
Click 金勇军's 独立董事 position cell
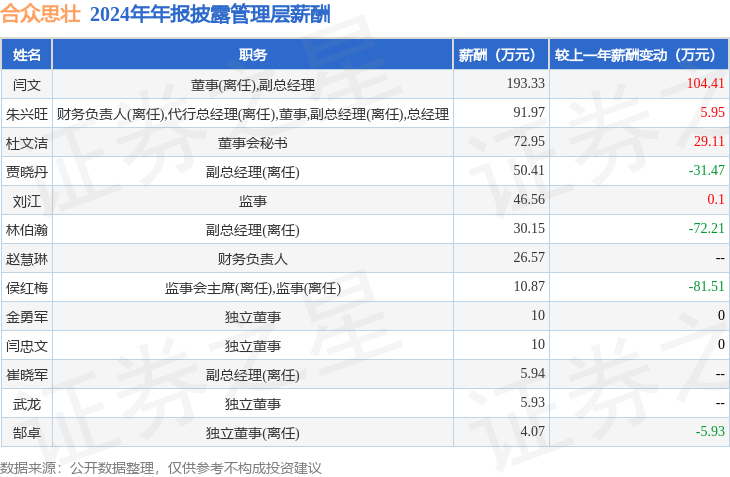[x=253, y=317]
